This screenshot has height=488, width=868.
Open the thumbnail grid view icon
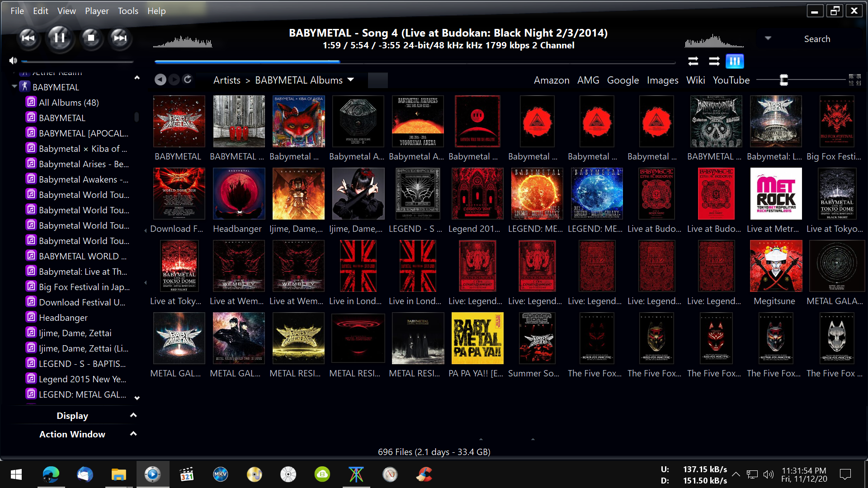pos(854,80)
